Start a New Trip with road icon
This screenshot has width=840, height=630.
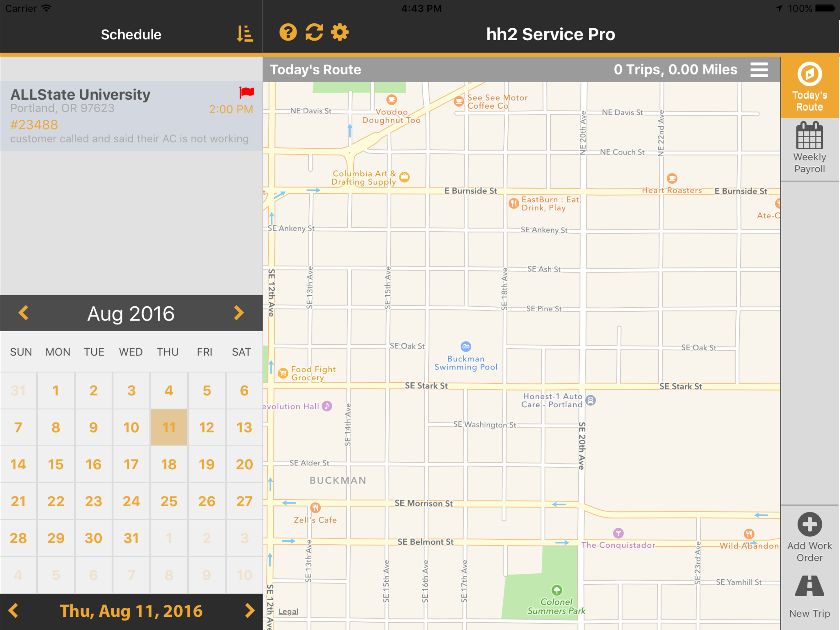[x=809, y=586]
